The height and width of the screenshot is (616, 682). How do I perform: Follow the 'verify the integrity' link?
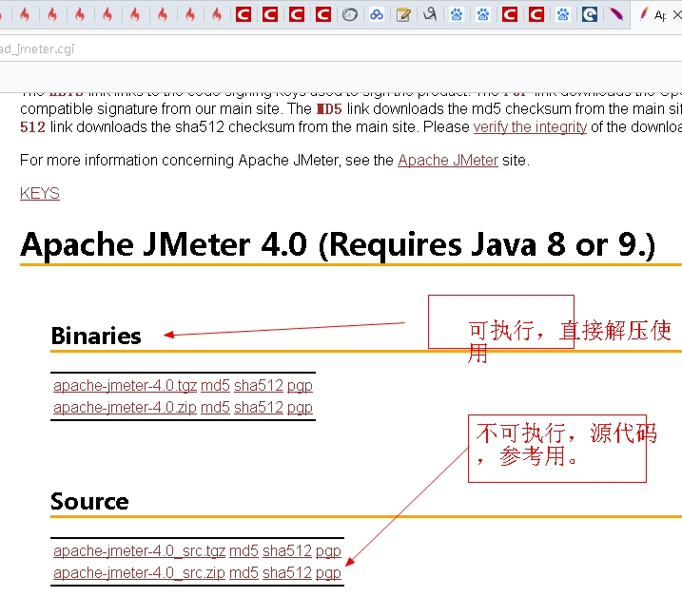pyautogui.click(x=530, y=127)
